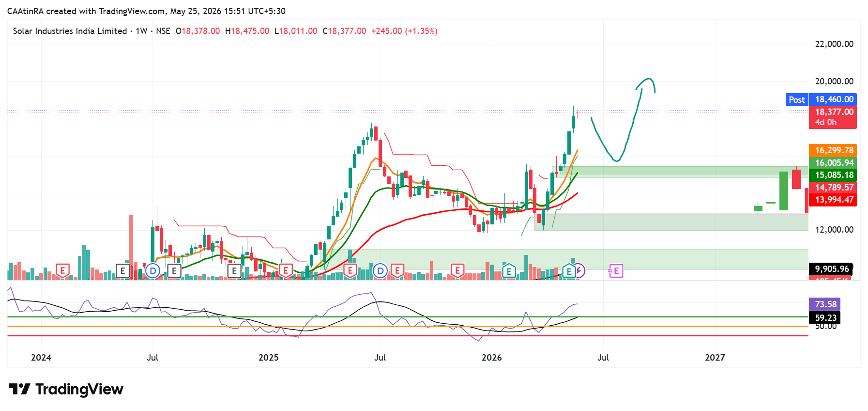
Task: Open the purple lightning event icon
Action: 579,271
